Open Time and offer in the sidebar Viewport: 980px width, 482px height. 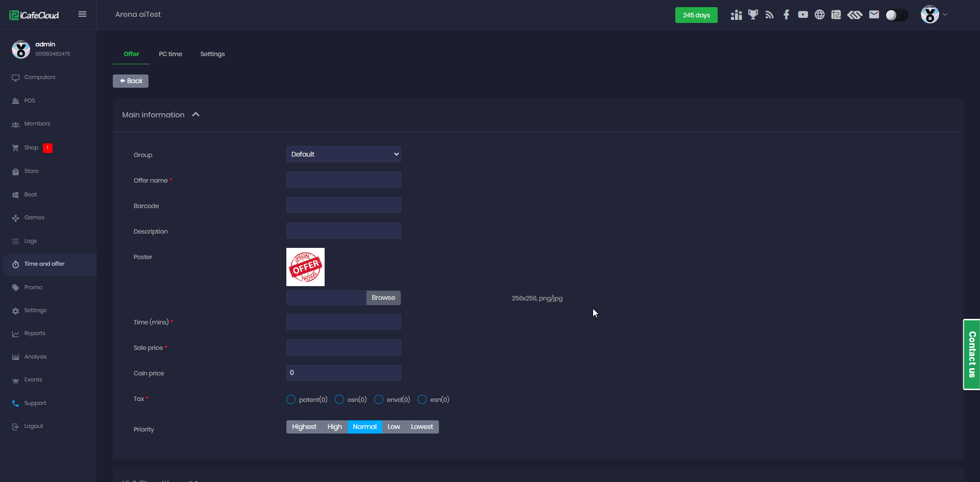[x=50, y=264]
